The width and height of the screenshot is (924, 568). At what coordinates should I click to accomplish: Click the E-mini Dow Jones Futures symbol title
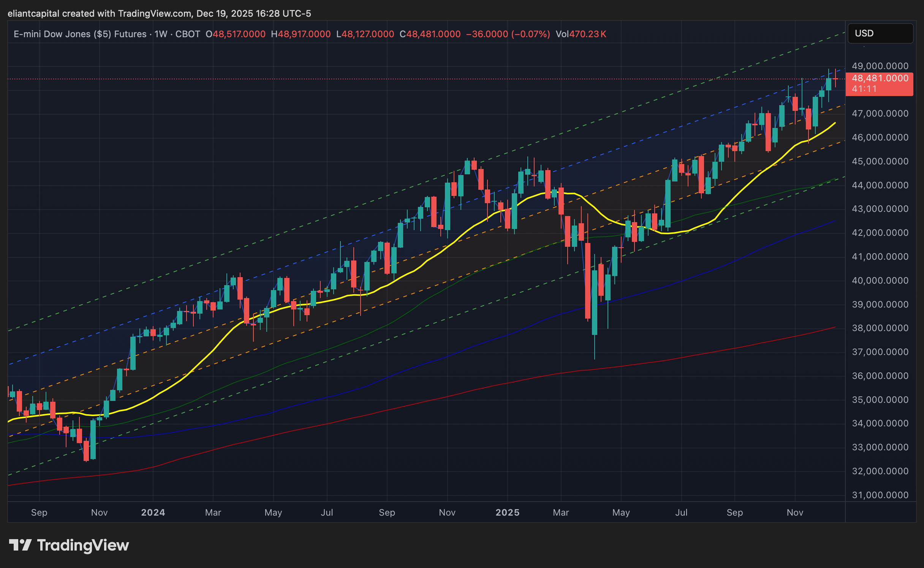click(80, 34)
